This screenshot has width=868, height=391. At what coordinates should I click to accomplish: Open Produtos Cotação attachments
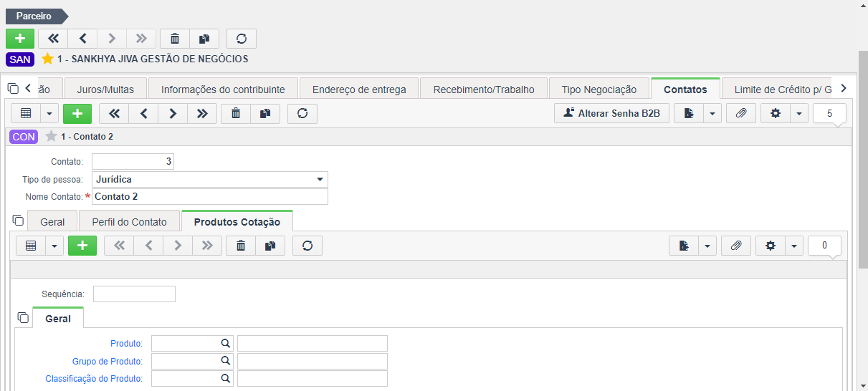pos(736,246)
